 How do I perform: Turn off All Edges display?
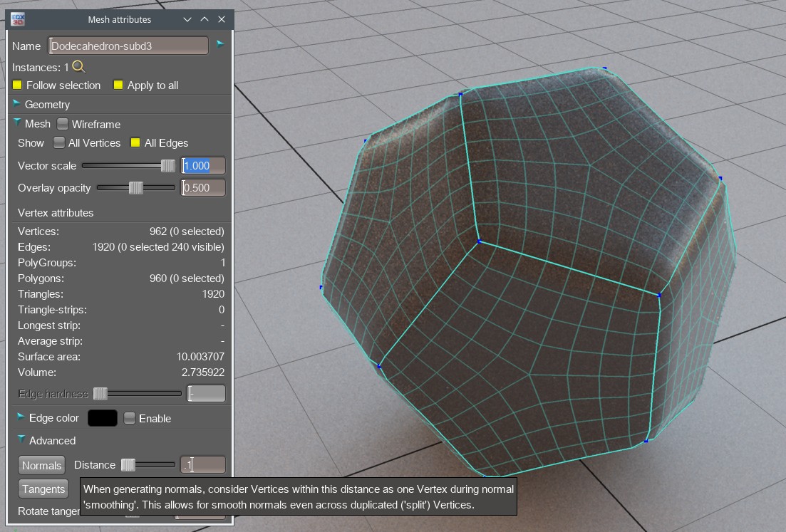135,142
